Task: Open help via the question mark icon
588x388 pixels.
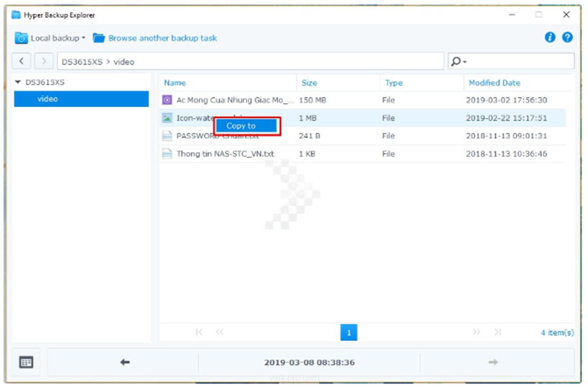Action: [567, 38]
